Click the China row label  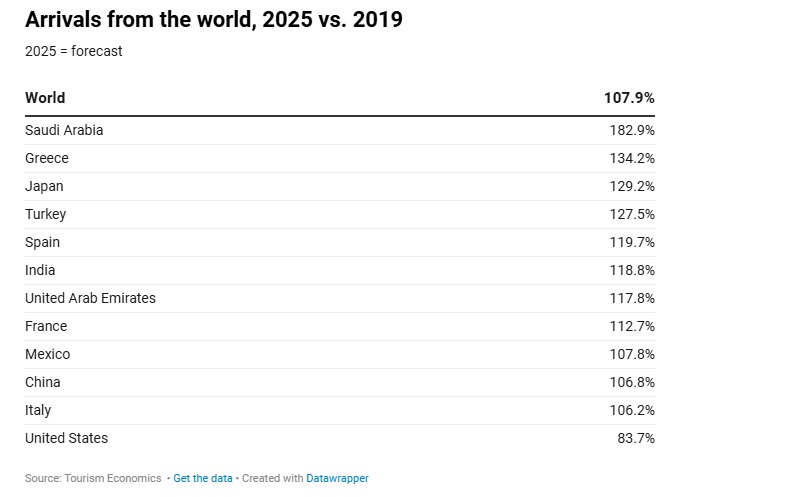[42, 382]
